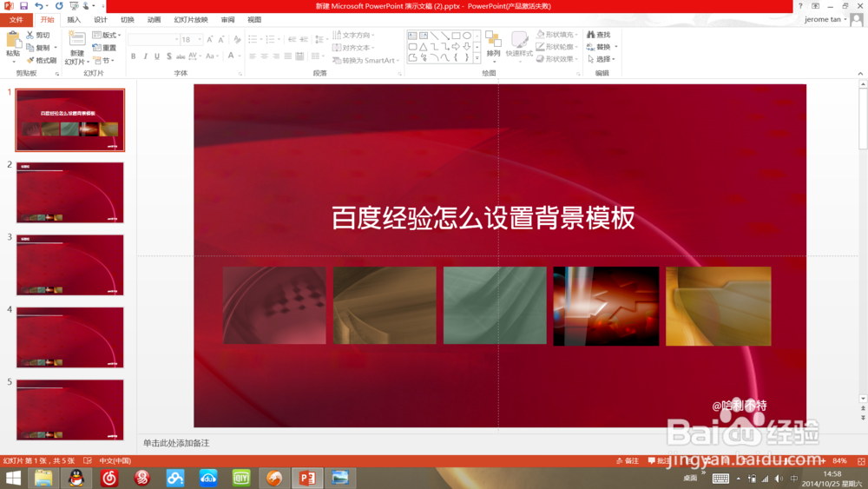Click the Save icon in quick access toolbar
The image size is (868, 489).
23,5
